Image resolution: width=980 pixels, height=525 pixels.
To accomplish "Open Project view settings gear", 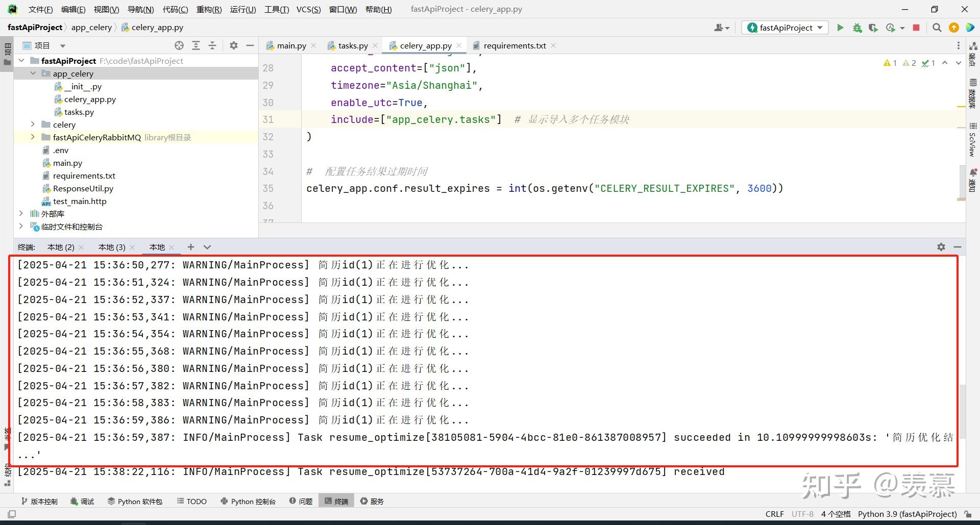I will [233, 45].
